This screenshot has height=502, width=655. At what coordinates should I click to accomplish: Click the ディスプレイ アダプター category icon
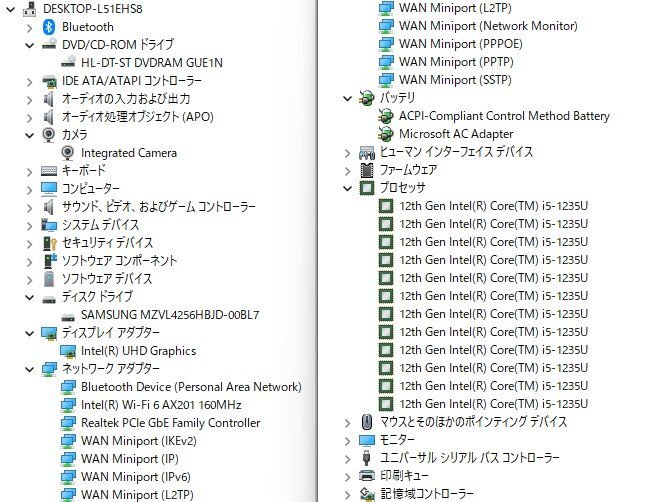pos(49,333)
